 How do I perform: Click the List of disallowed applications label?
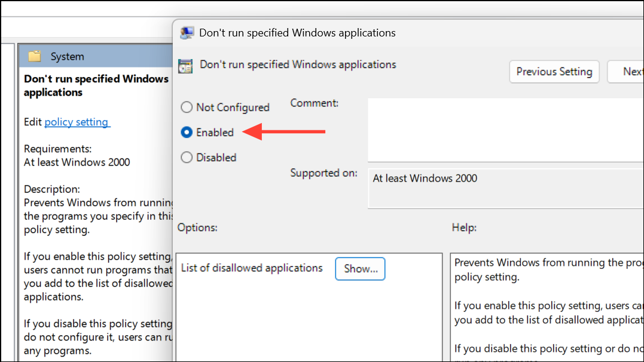tap(252, 268)
